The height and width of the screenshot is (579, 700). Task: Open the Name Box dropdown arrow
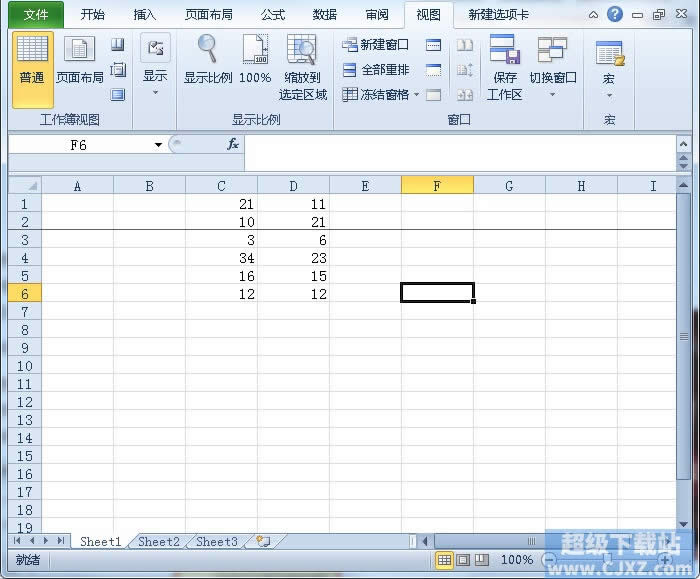[x=158, y=145]
